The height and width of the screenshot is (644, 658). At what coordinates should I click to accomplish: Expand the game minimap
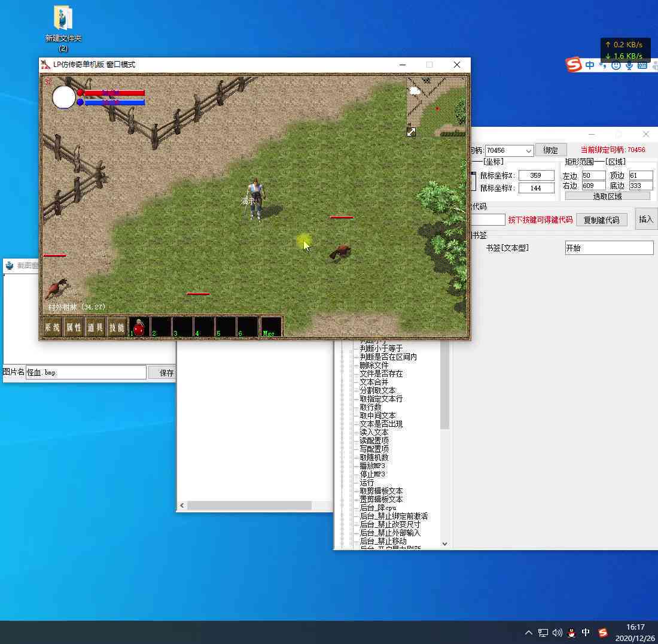click(412, 132)
